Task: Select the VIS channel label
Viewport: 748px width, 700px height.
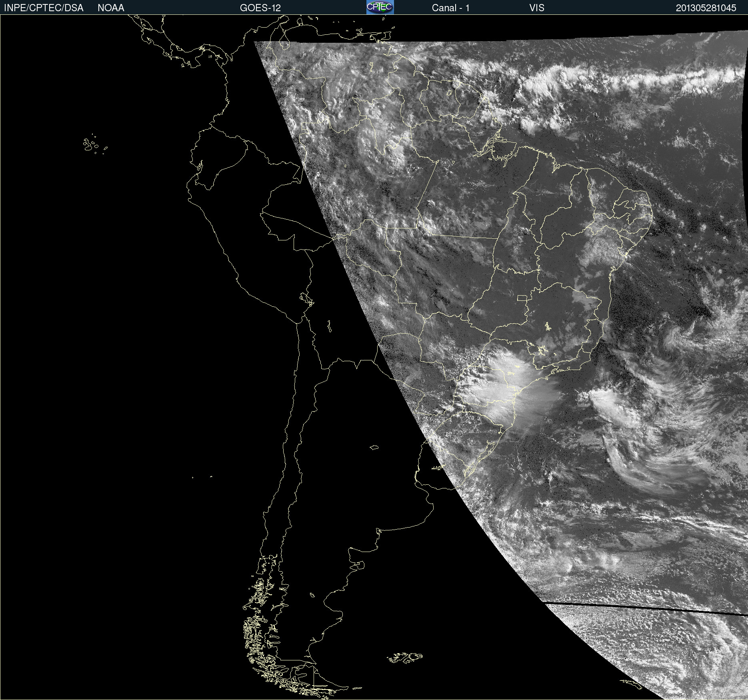Action: [537, 8]
